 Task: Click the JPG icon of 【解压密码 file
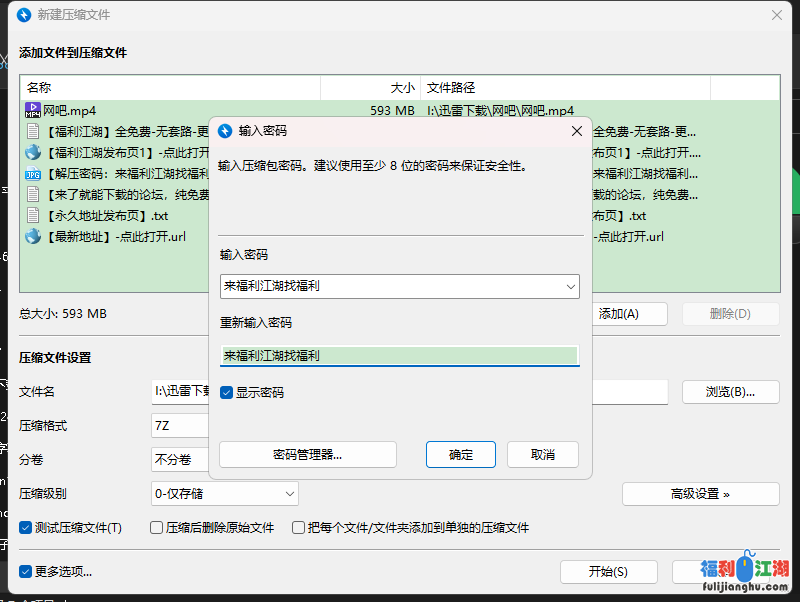point(32,174)
